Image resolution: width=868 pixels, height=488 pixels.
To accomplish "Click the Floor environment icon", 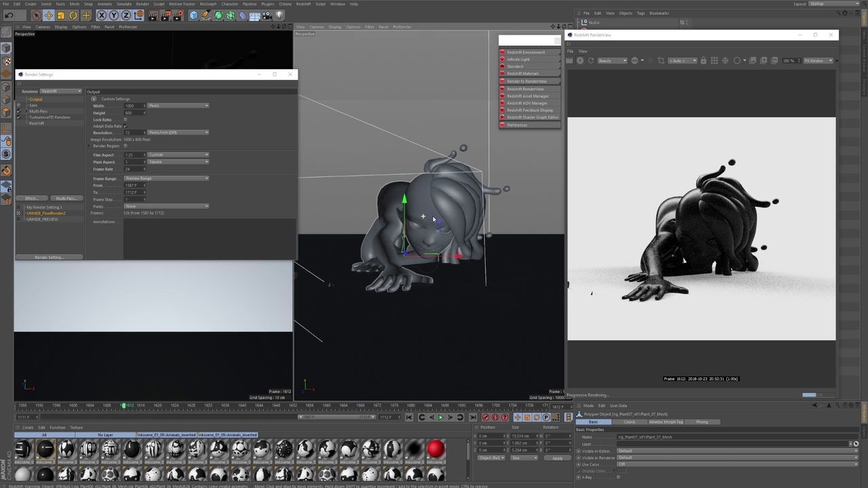I will [255, 15].
